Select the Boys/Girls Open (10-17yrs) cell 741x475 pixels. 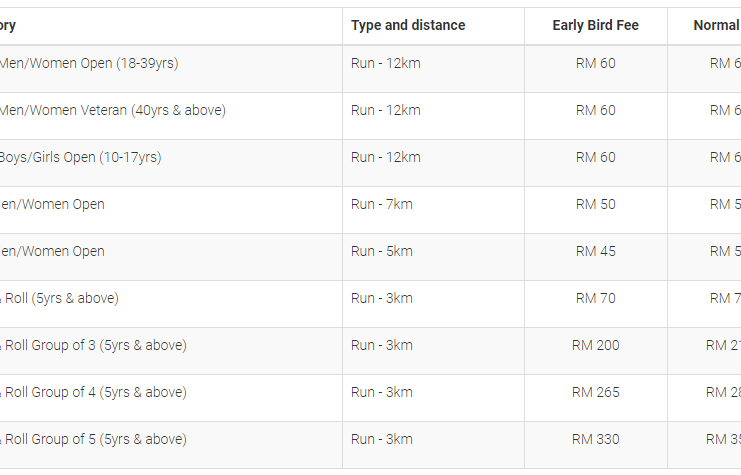pos(80,157)
